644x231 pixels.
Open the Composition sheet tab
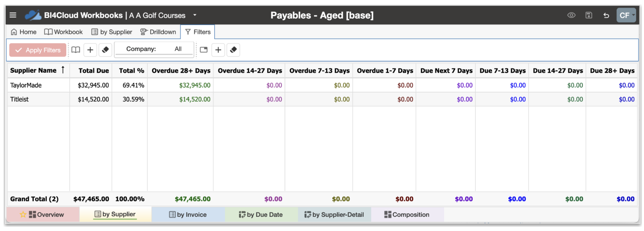(407, 214)
